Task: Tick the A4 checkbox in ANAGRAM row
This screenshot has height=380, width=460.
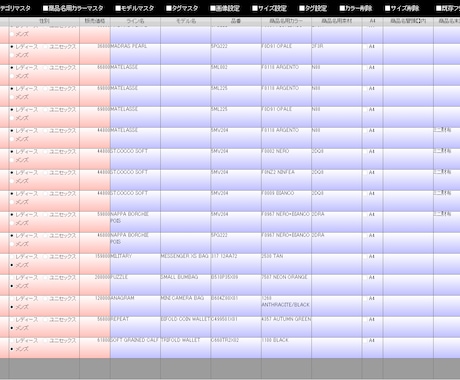Action: click(x=366, y=299)
